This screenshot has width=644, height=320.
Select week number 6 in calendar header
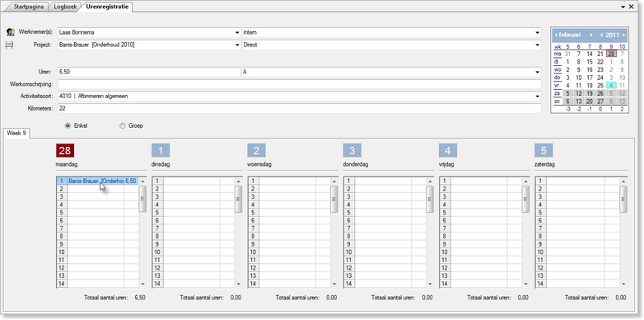pos(579,46)
